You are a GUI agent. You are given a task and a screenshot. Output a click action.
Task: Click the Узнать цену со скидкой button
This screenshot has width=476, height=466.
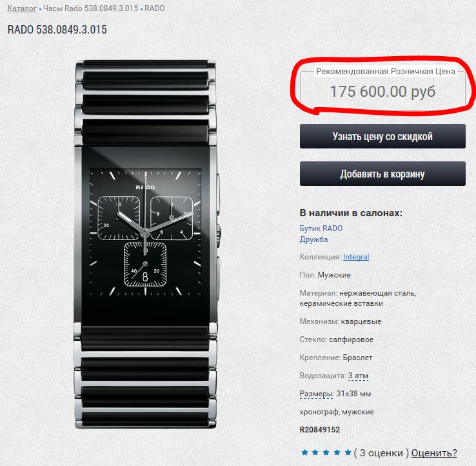(382, 136)
